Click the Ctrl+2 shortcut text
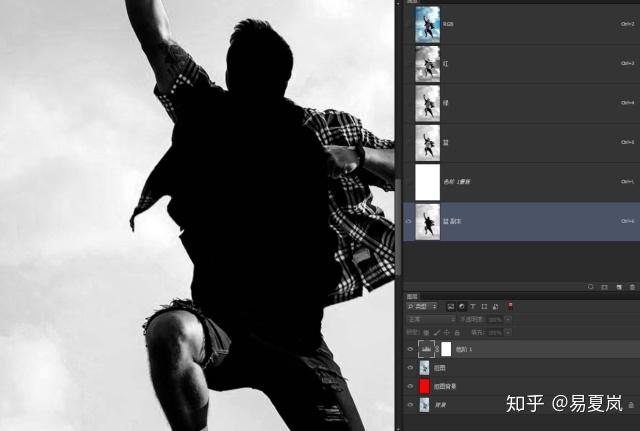The image size is (640, 431). click(627, 24)
